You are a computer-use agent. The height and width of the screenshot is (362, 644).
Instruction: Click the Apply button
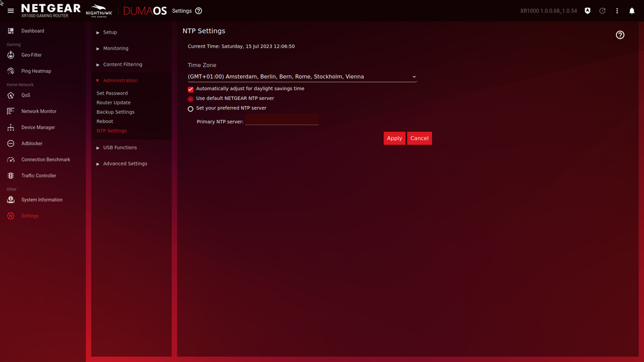click(394, 138)
